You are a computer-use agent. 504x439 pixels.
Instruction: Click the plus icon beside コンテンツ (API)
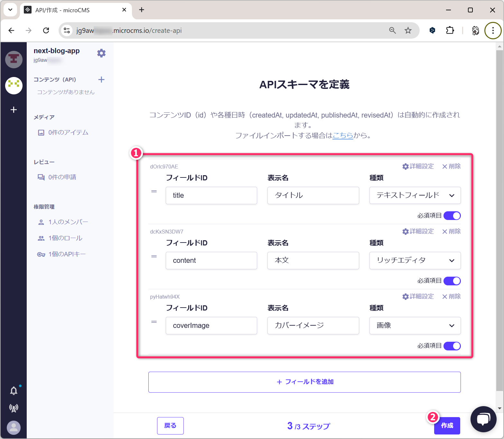101,80
